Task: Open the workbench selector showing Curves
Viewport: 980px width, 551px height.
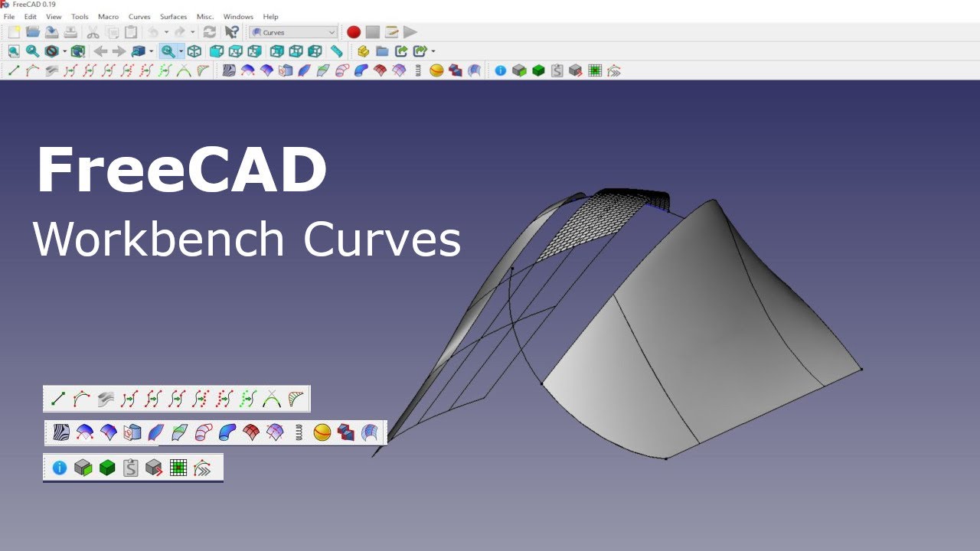Action: (x=292, y=32)
